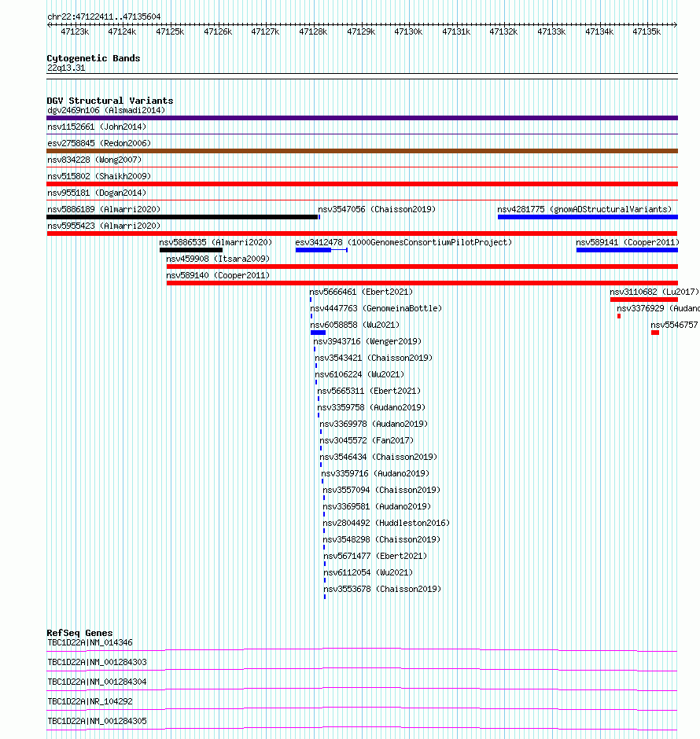Click the nsv2804492 (Huddleston2016) label

click(x=386, y=523)
